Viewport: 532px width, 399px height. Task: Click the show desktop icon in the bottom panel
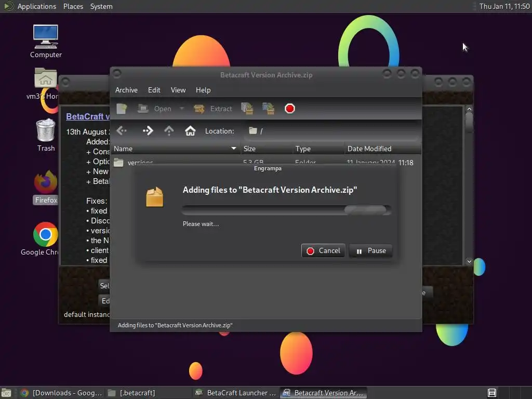coord(6,393)
